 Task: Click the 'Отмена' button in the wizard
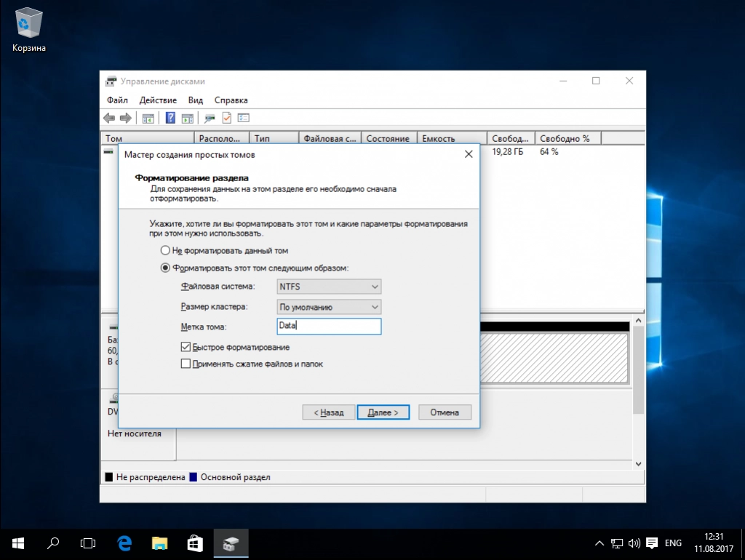[x=445, y=412]
